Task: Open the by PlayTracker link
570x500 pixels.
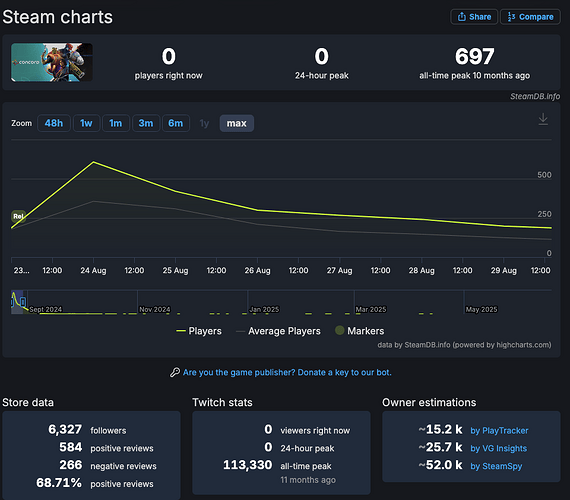Action: [499, 431]
